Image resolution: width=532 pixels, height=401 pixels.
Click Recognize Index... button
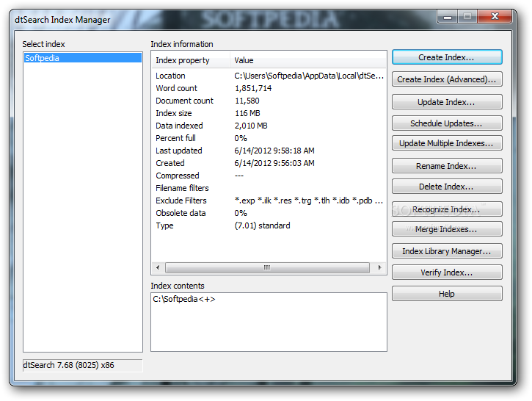point(447,209)
